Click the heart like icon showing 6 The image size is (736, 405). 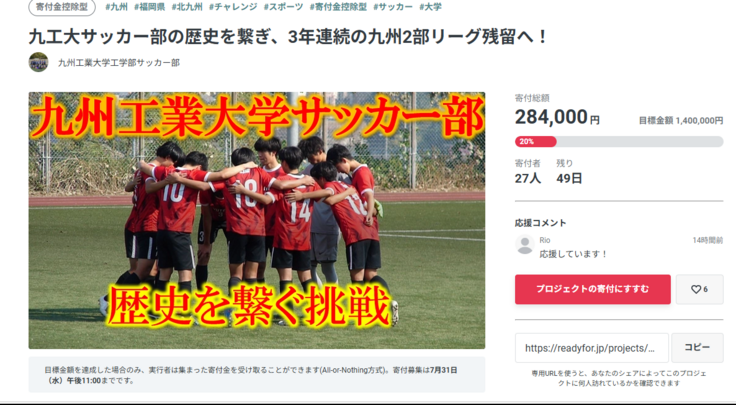tap(699, 290)
